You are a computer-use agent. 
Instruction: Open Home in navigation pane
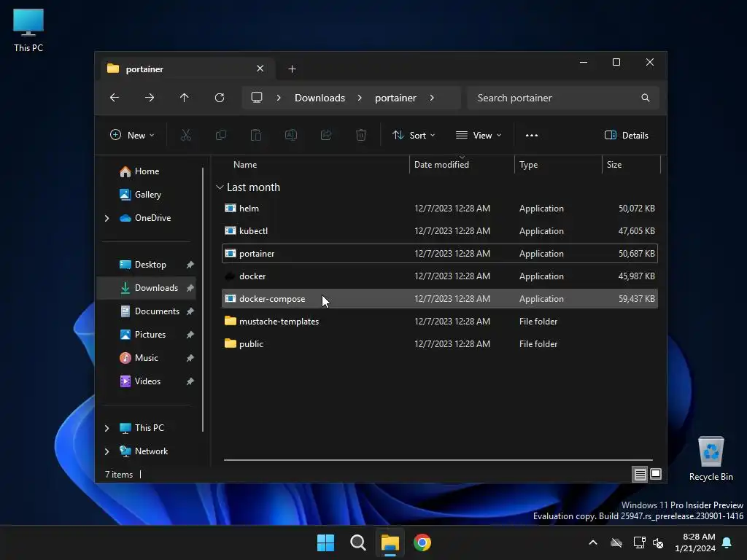(x=147, y=171)
